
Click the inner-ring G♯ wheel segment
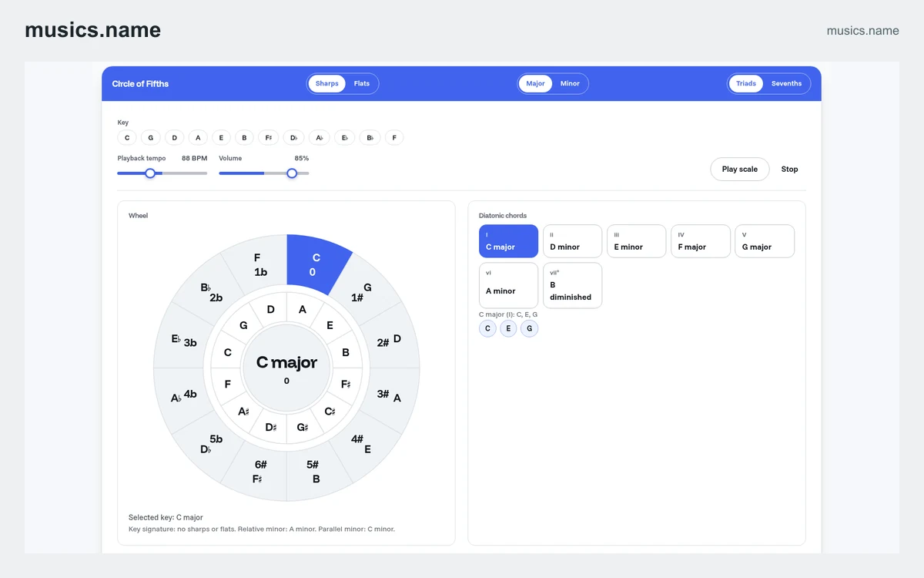click(x=302, y=426)
